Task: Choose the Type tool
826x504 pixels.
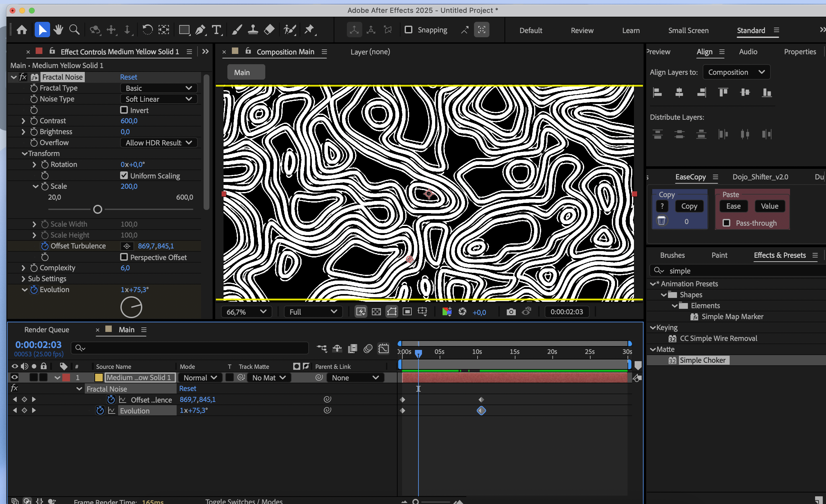Action: pyautogui.click(x=217, y=30)
